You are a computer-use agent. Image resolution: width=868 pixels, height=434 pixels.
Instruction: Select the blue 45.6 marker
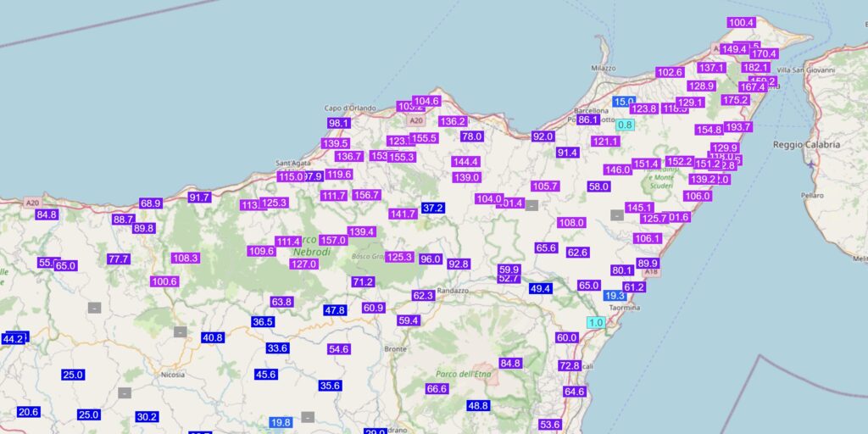click(x=265, y=374)
